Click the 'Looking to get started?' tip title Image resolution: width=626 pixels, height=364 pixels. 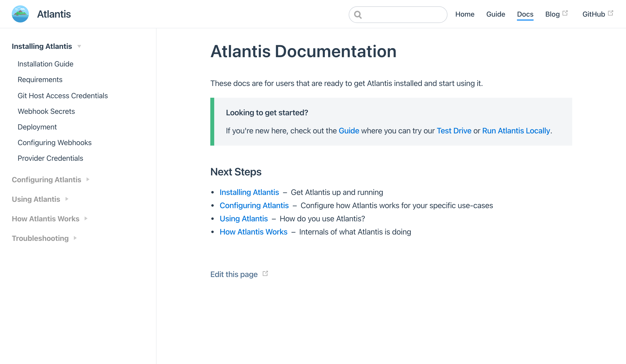(x=267, y=113)
